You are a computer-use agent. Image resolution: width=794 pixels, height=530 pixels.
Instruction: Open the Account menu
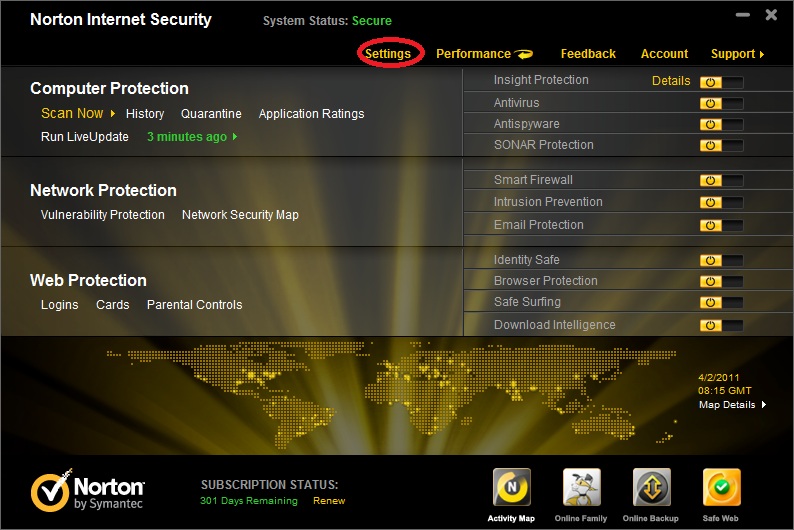click(664, 54)
